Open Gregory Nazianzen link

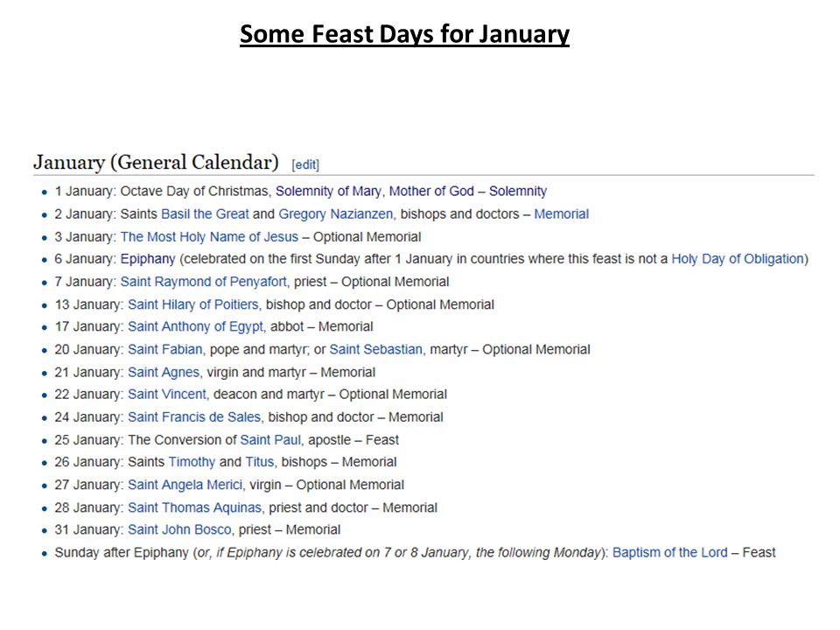point(335,214)
